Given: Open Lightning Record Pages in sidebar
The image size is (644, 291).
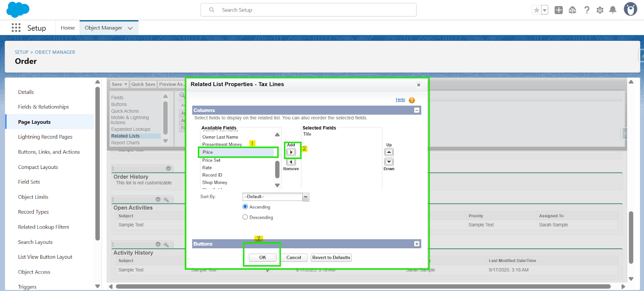Looking at the screenshot, I should (x=45, y=137).
